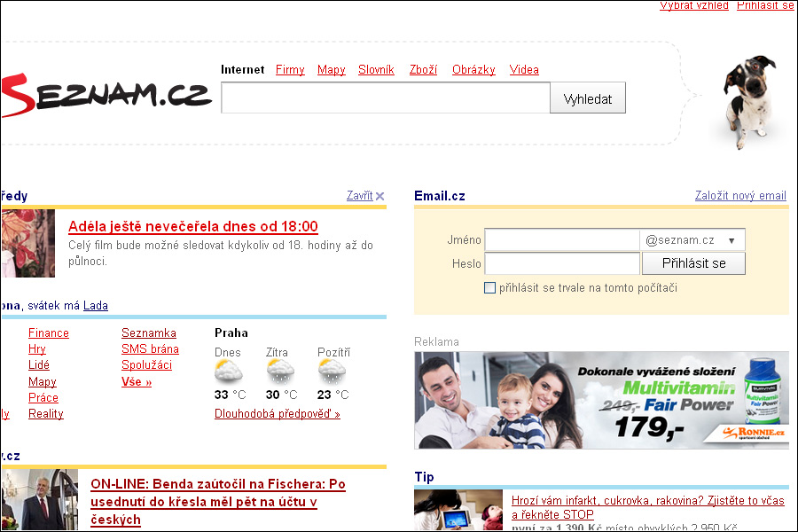Click the Vyhledat search button

click(588, 98)
